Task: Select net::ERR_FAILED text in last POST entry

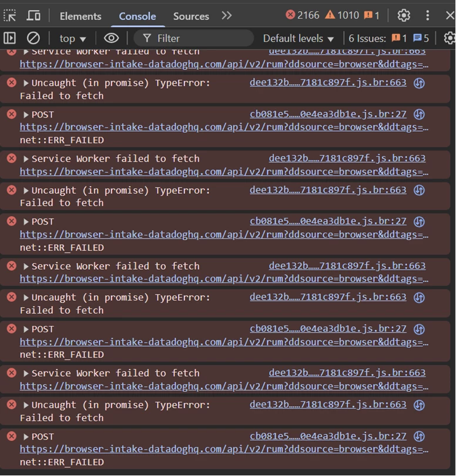Action: 62,462
